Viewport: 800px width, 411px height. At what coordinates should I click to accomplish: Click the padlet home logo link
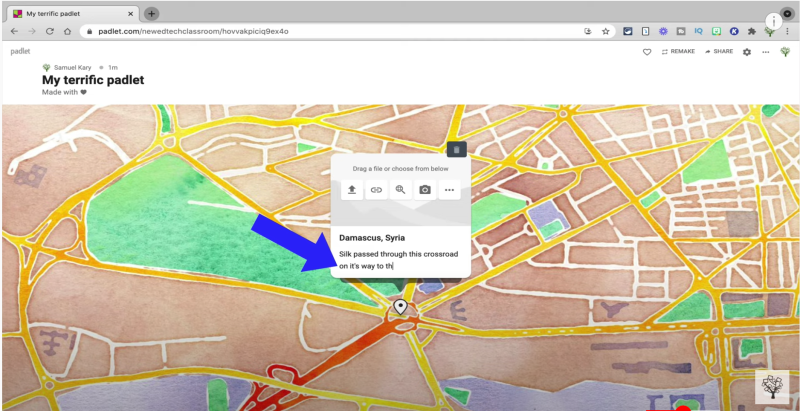[x=20, y=49]
